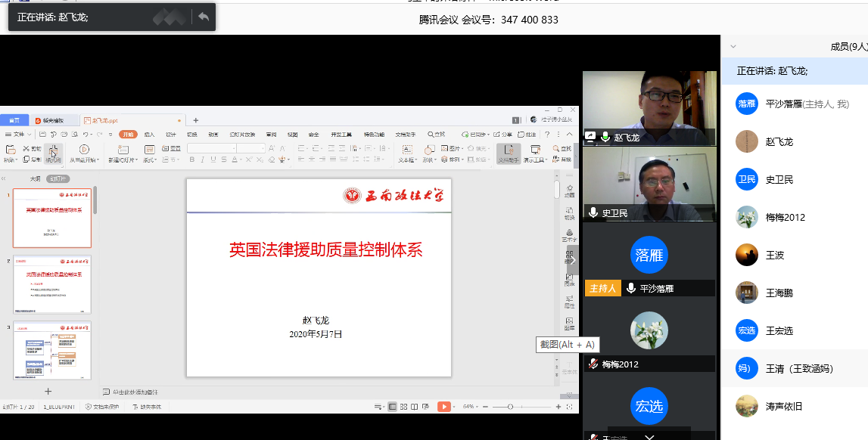The width and height of the screenshot is (868, 440).
Task: Switch to reading view in status bar
Action: point(415,407)
